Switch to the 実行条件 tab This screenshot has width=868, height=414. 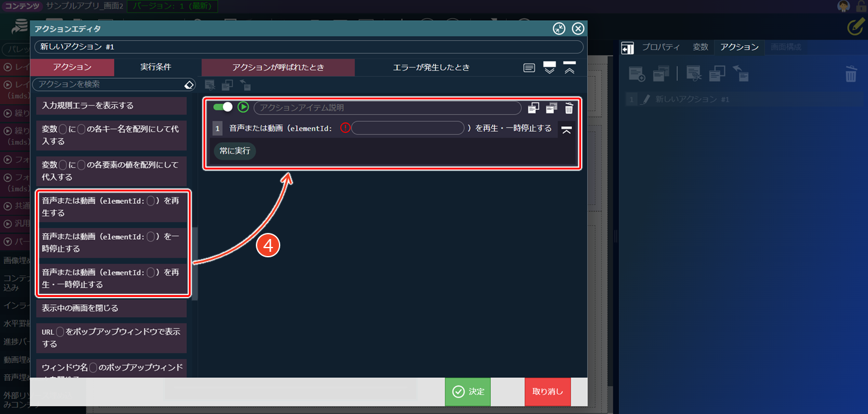click(x=155, y=67)
